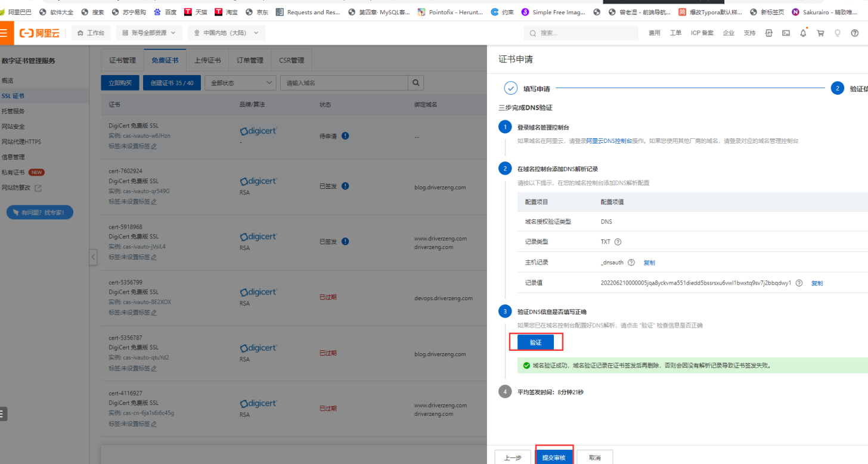The height and width of the screenshot is (464, 868).
Task: Switch to 上传证书 tab
Action: (x=207, y=60)
